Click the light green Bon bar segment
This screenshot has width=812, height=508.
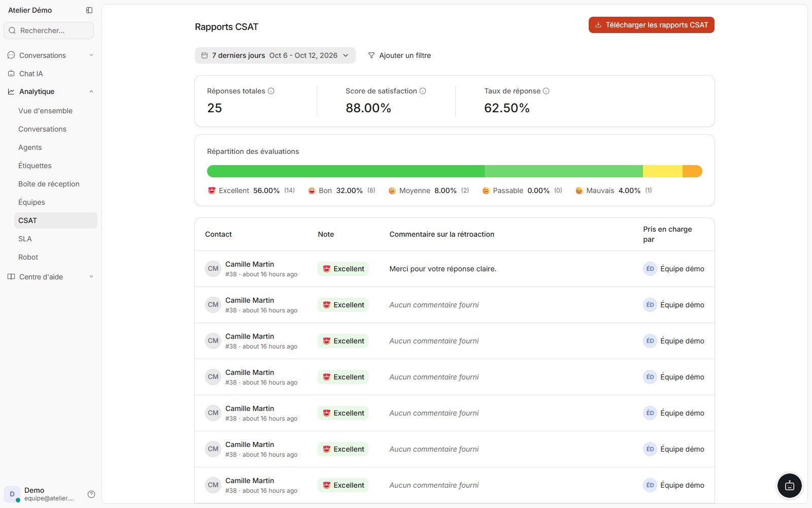point(564,171)
